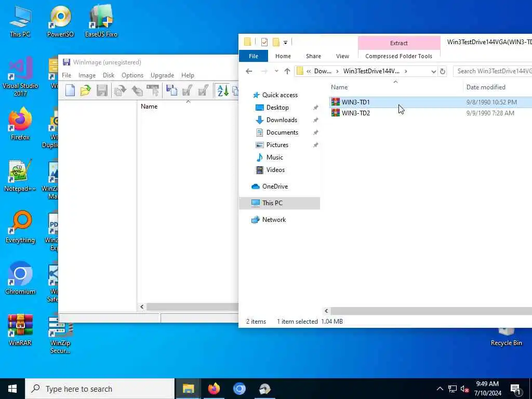Viewport: 532px width, 399px height.
Task: Click the A-Z sort icon in WinImage toolbar
Action: 222,90
